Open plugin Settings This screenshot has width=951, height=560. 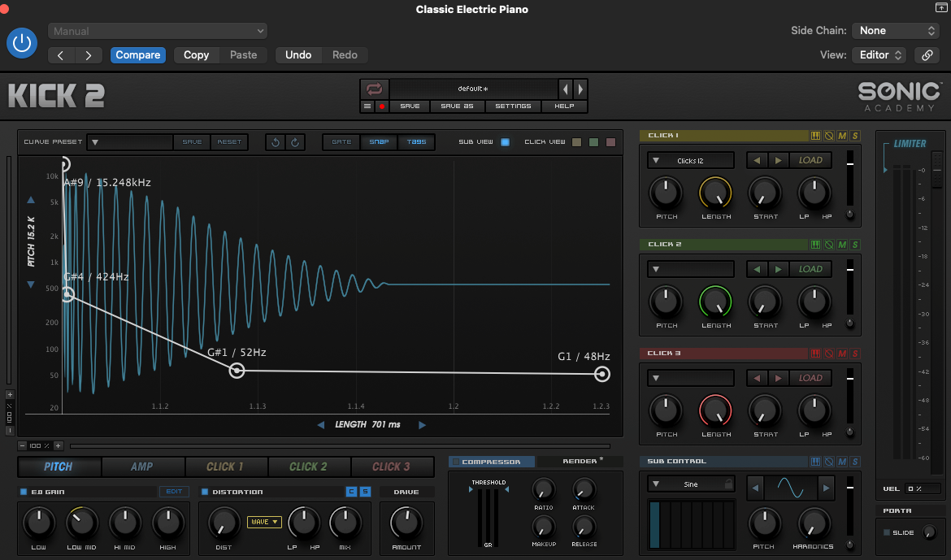(513, 106)
